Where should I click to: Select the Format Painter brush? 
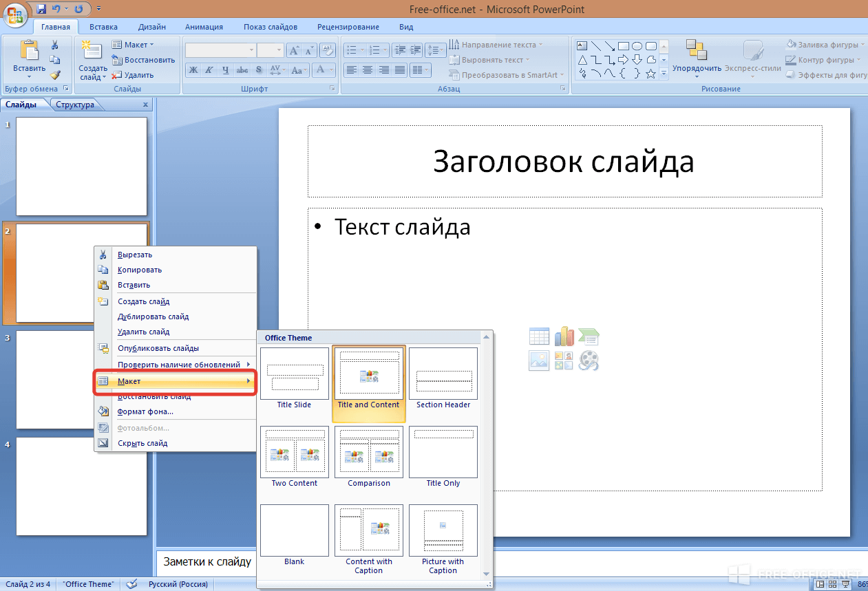point(55,75)
